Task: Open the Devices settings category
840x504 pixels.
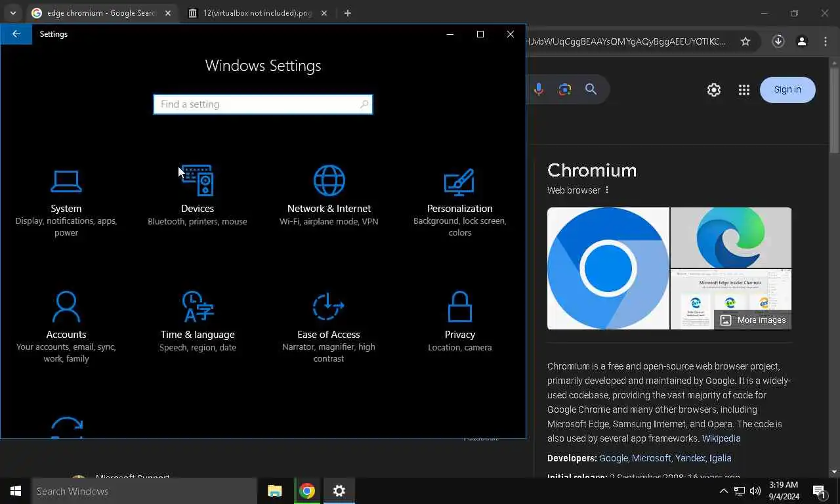Action: tap(198, 197)
